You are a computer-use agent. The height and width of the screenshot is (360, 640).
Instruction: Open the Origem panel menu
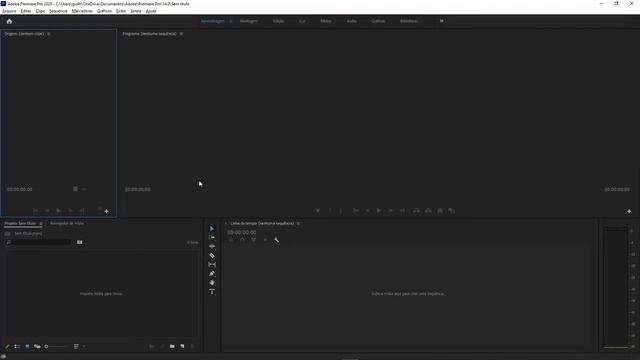[x=49, y=34]
